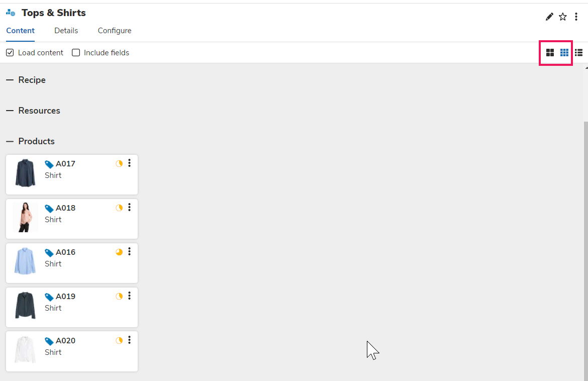This screenshot has height=381, width=588.
Task: Uncheck the Load content checkbox
Action: tap(10, 52)
